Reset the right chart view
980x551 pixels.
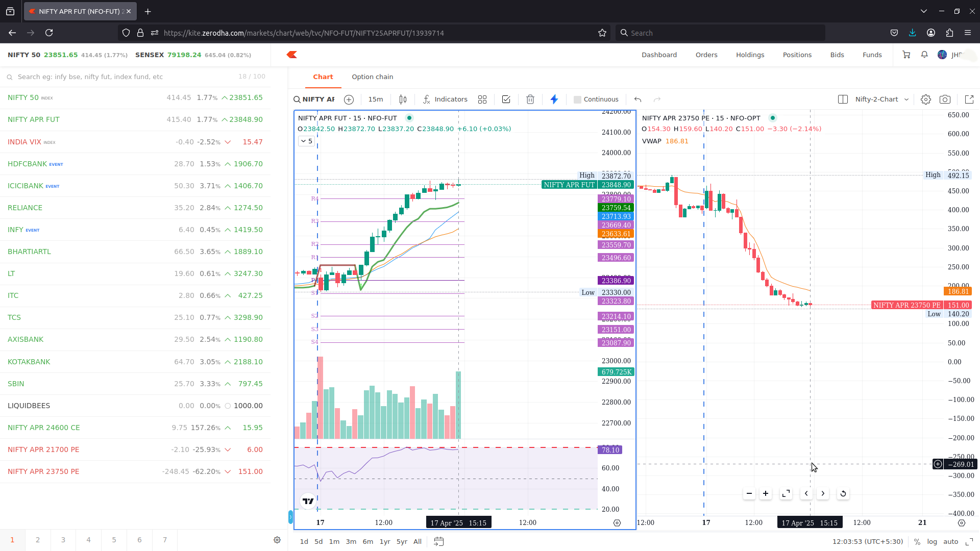click(x=843, y=493)
